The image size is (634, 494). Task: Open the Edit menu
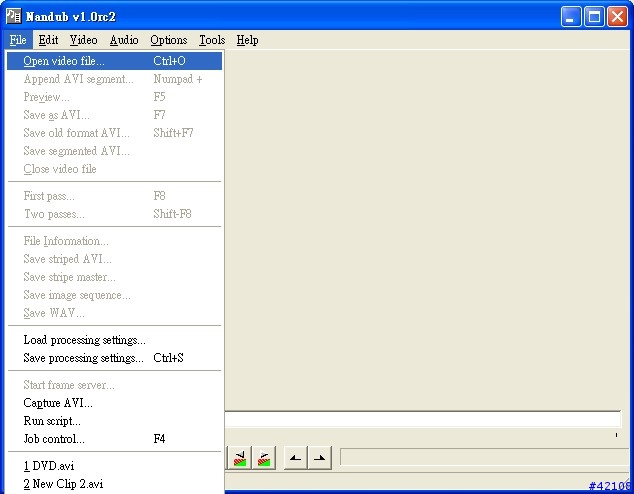point(48,40)
